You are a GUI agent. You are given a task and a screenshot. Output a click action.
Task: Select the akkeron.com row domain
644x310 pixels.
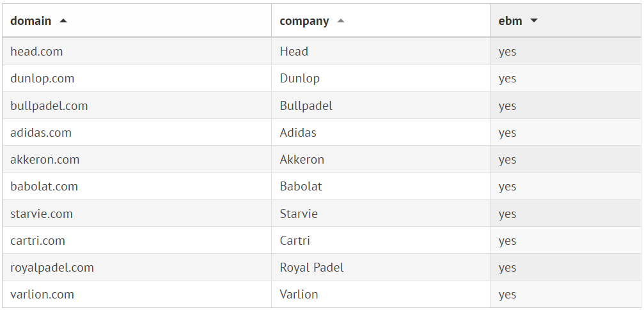coord(45,160)
